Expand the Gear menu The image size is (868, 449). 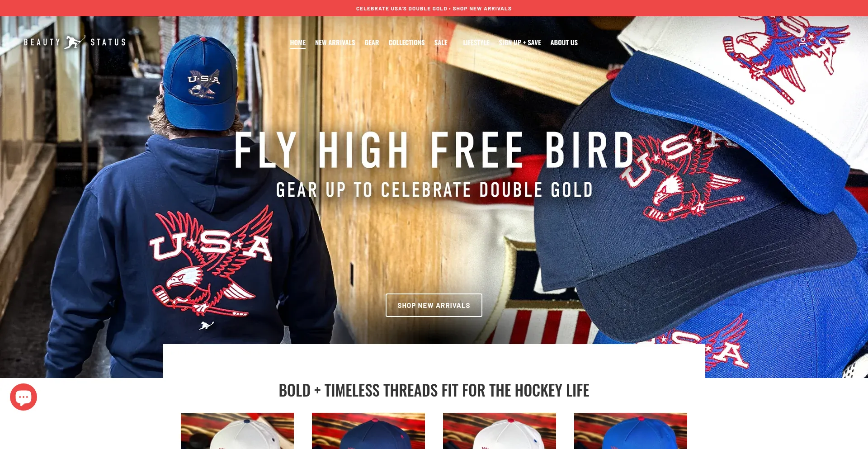coord(372,43)
